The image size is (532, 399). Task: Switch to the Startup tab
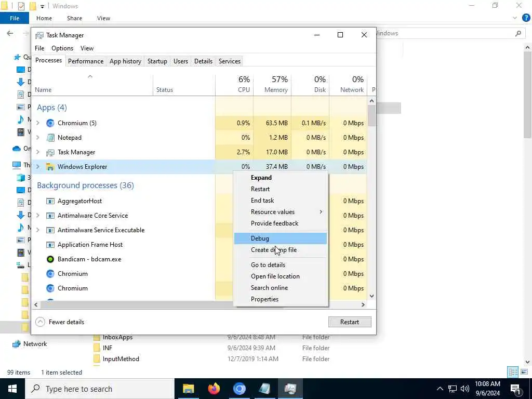point(157,61)
